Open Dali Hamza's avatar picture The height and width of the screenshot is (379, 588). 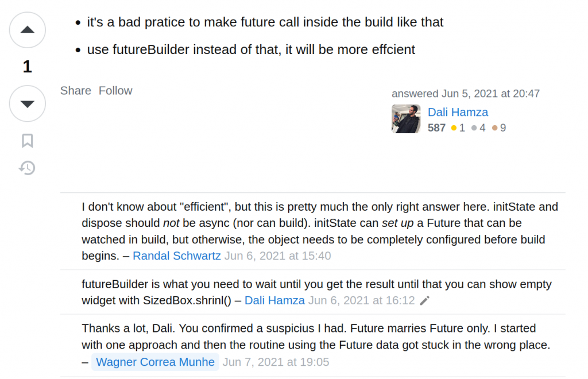406,119
